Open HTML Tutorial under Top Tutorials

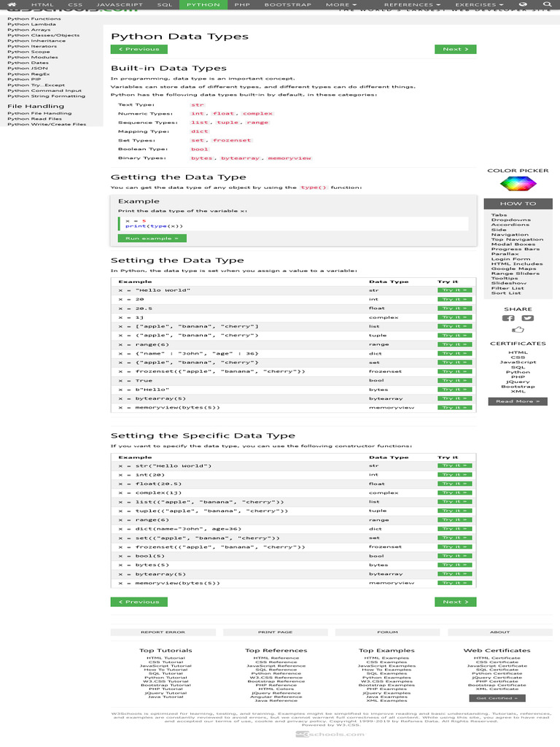point(166,658)
